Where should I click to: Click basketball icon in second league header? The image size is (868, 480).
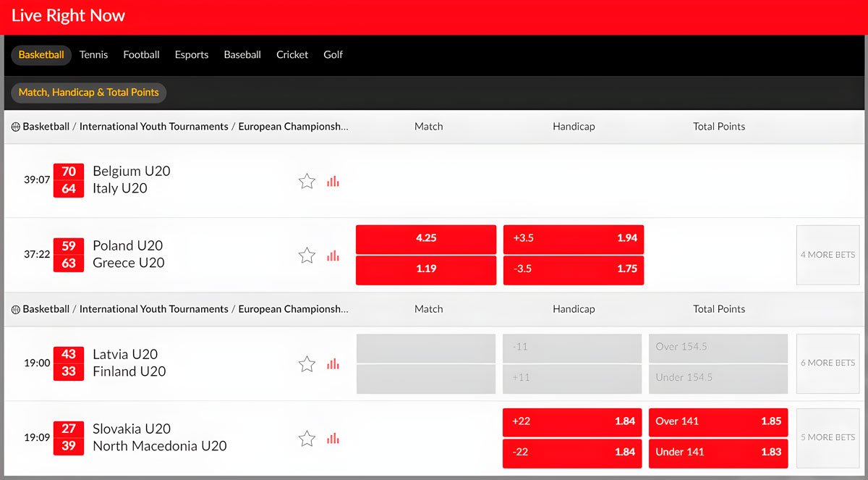16,309
